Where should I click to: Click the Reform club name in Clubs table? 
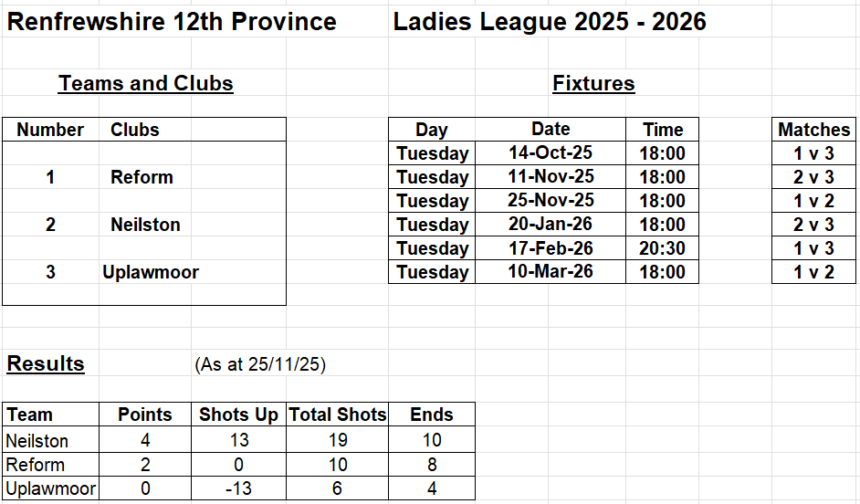click(142, 177)
